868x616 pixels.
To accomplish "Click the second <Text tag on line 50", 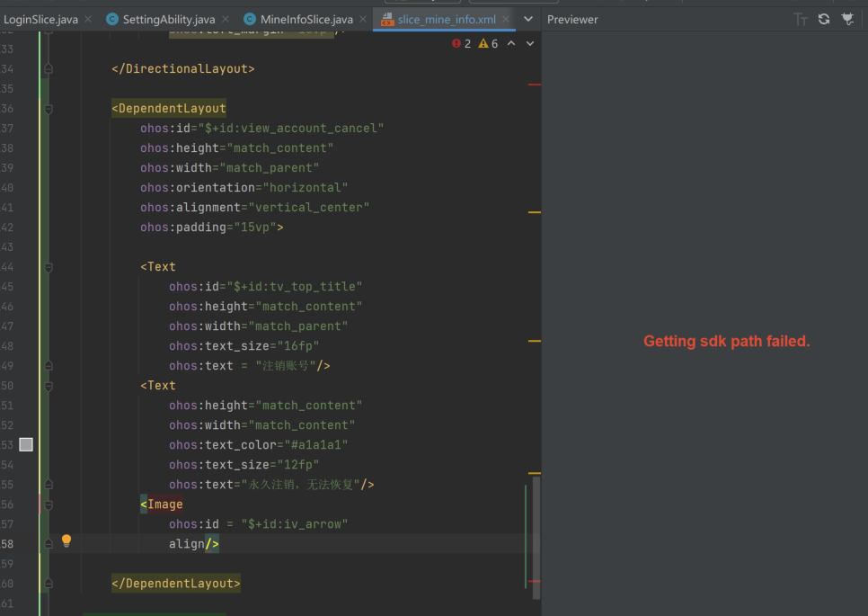I will [158, 386].
